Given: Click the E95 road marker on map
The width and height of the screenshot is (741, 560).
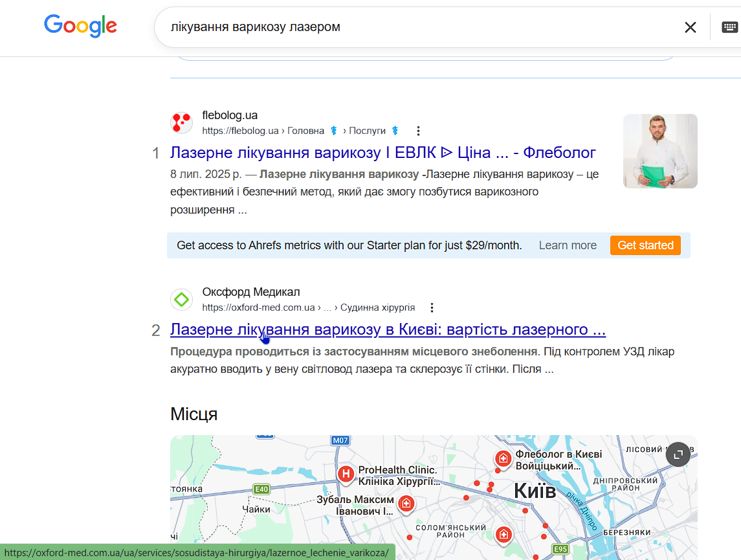Looking at the screenshot, I should pyautogui.click(x=560, y=549).
